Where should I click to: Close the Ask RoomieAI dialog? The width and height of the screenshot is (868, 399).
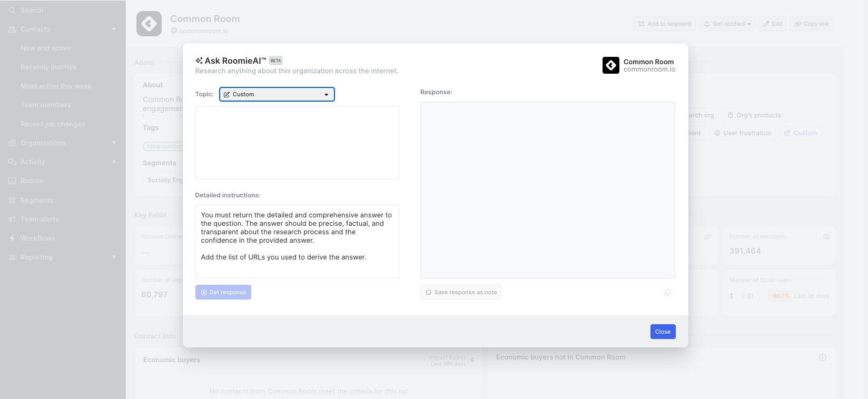pyautogui.click(x=663, y=332)
